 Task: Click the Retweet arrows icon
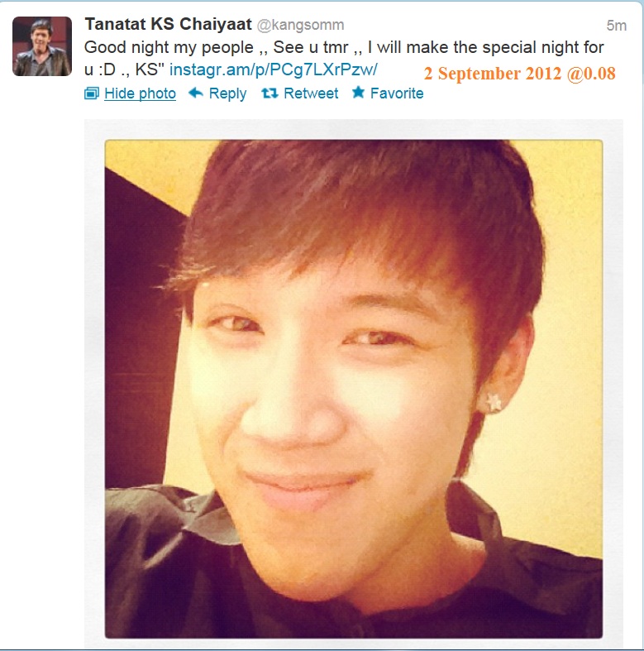point(270,93)
